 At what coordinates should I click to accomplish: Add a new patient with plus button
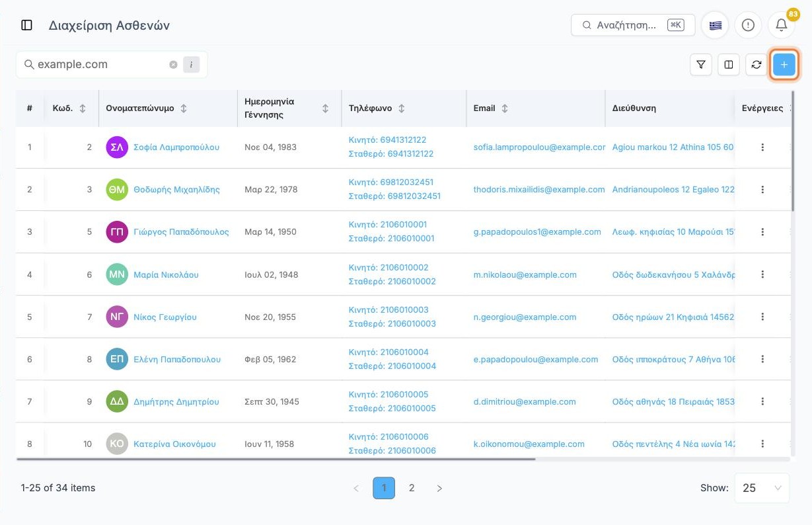[x=784, y=65]
